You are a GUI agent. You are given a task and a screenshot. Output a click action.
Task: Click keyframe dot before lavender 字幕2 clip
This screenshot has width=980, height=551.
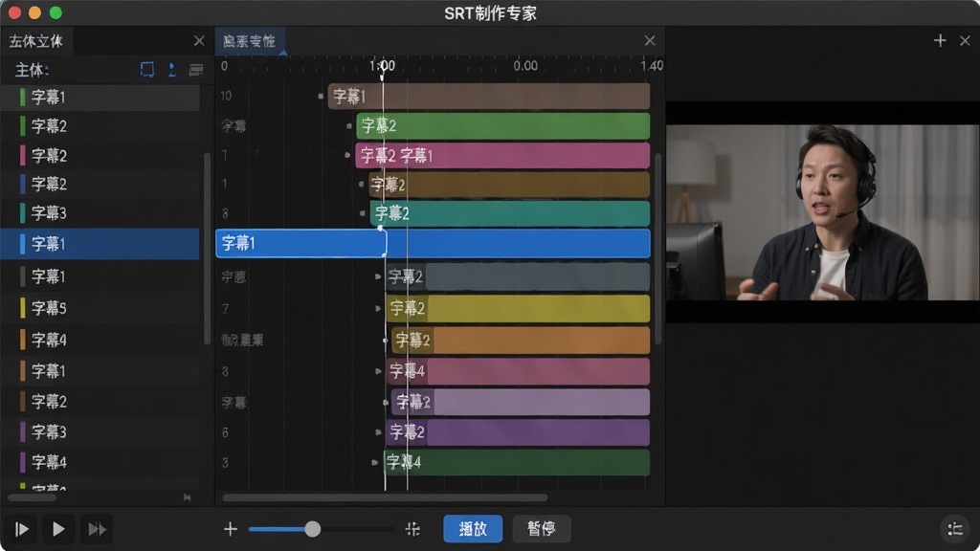tap(385, 403)
